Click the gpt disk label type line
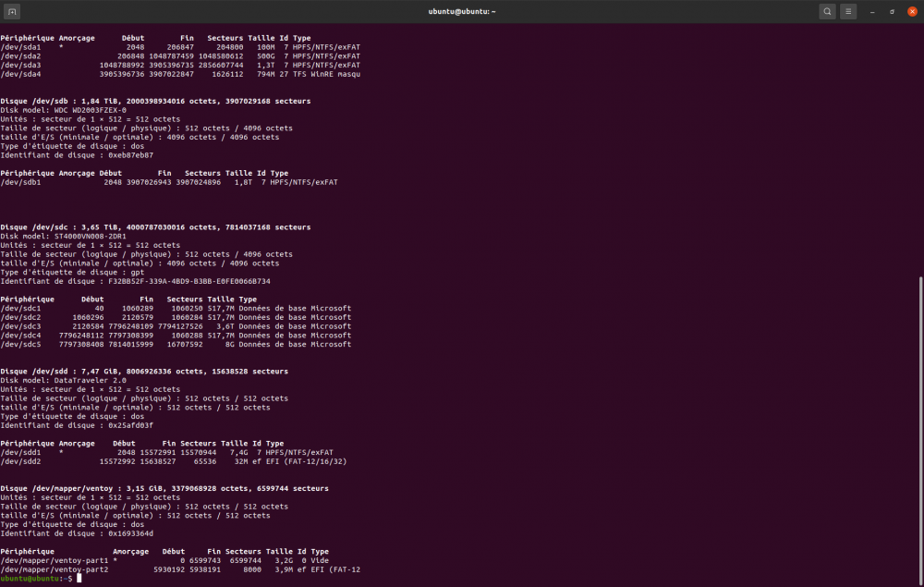Viewport: 924px width, 587px height. 72,273
